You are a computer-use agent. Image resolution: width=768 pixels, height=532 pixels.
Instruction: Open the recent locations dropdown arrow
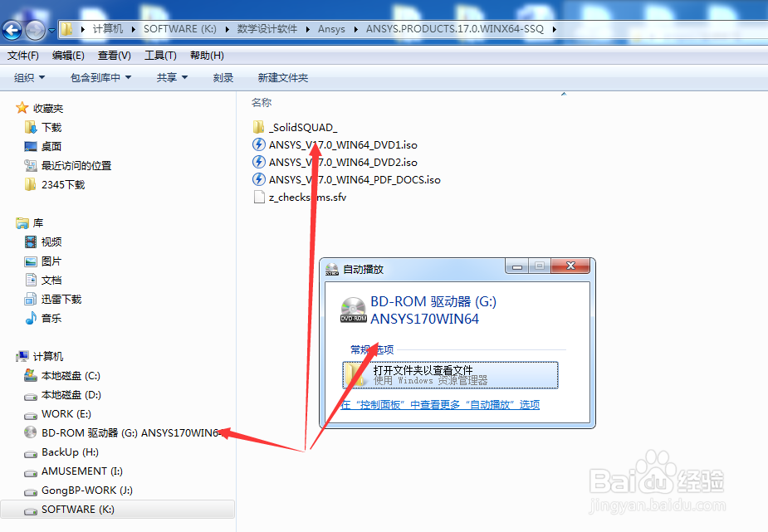[52, 31]
